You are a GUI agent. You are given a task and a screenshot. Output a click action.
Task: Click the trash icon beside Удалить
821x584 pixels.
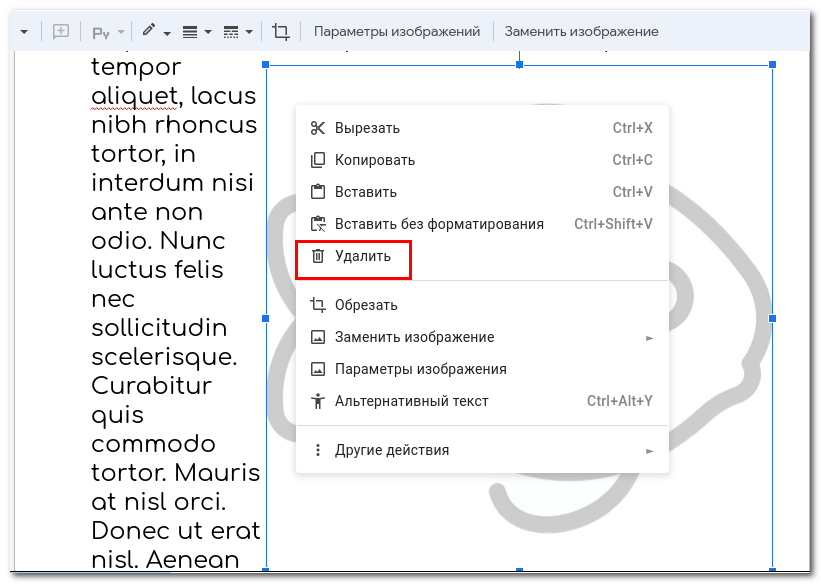point(318,256)
